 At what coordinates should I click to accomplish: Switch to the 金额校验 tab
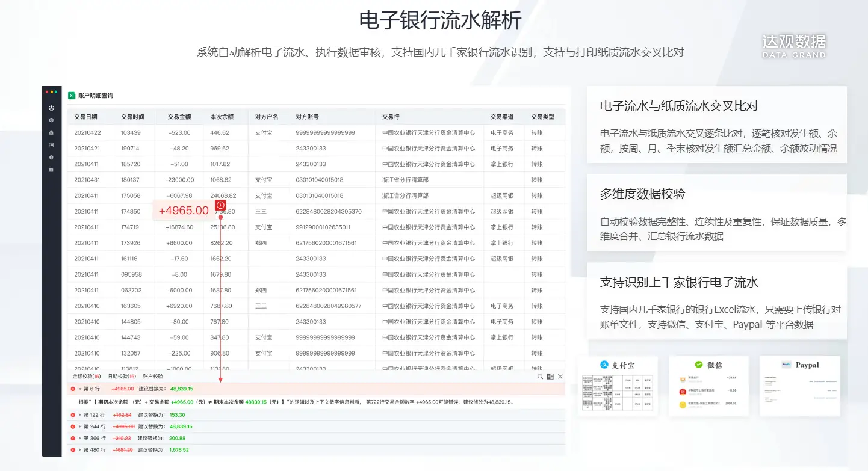tap(86, 377)
